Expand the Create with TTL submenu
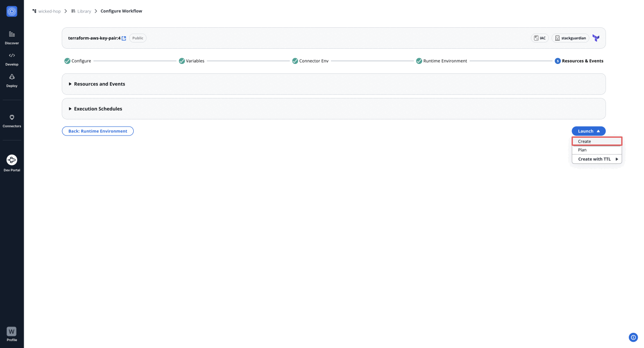The image size is (644, 348). click(x=597, y=159)
